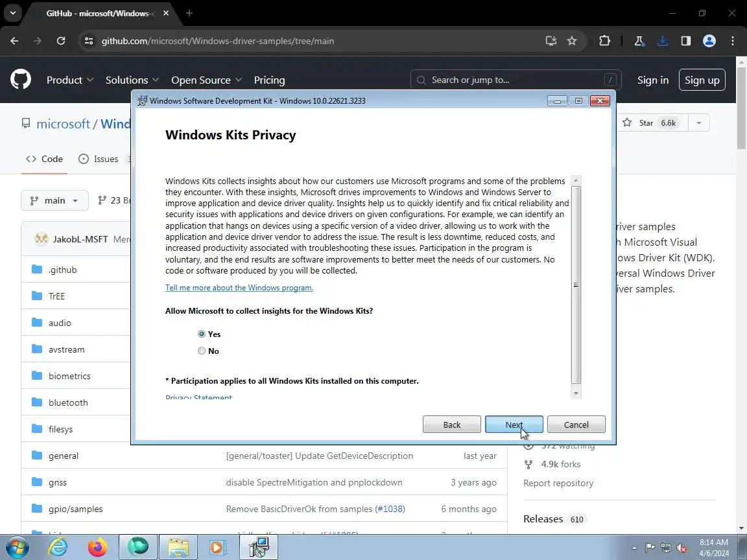Open a new browser tab
This screenshot has height=560, width=747.
point(189,14)
